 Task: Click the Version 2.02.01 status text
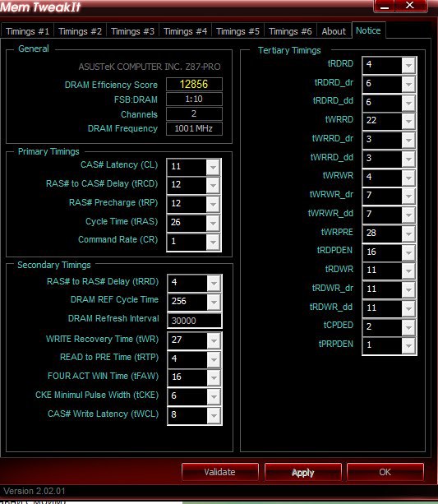[x=35, y=491]
